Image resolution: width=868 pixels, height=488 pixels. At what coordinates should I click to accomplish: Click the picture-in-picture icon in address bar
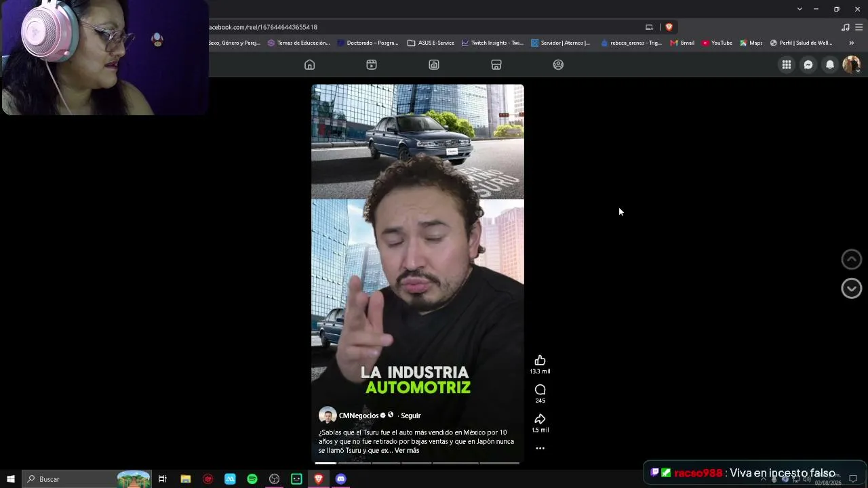click(649, 27)
